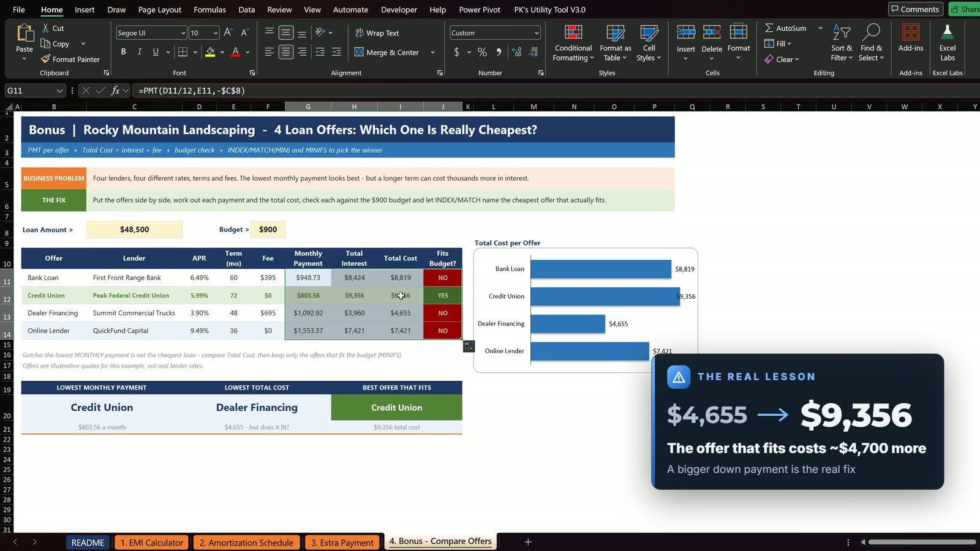
Task: Open Format as Table gallery
Action: 615,43
